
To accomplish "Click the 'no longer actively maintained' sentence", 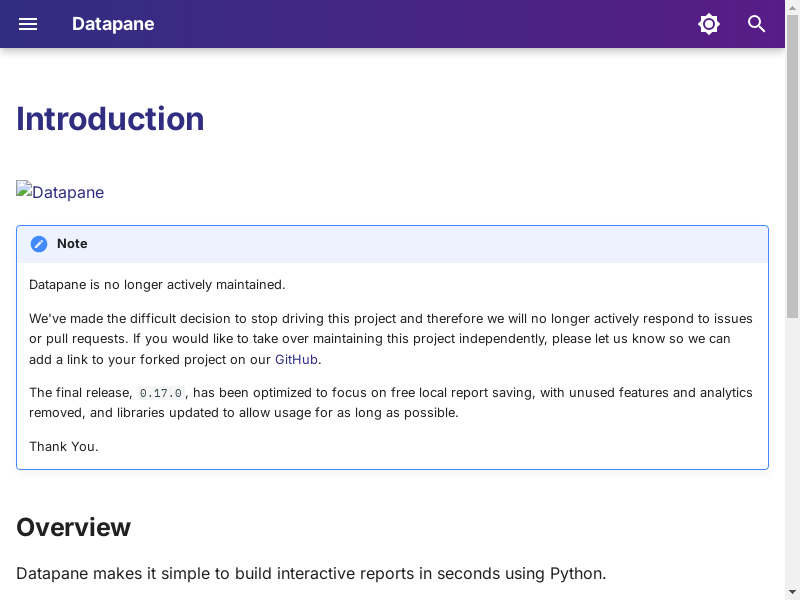I will 157,284.
